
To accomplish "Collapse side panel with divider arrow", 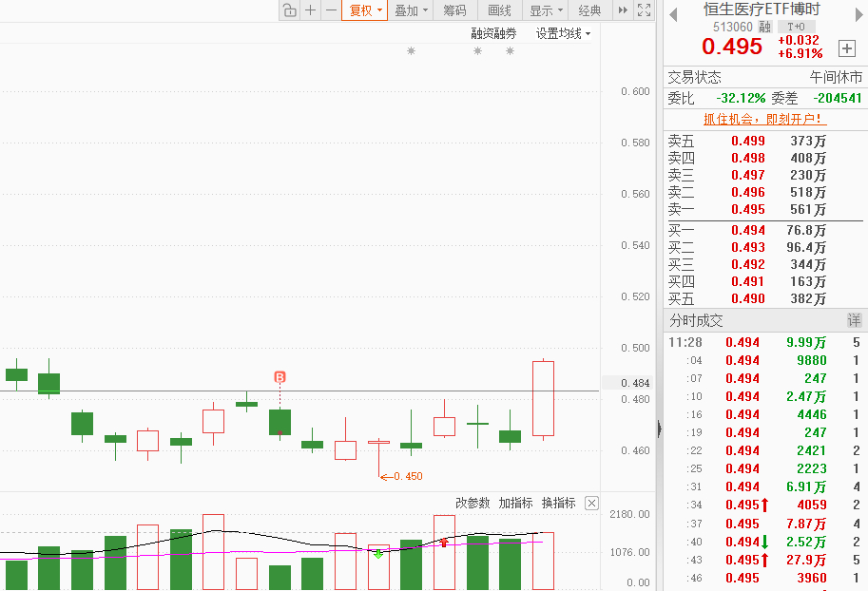I will [659, 429].
